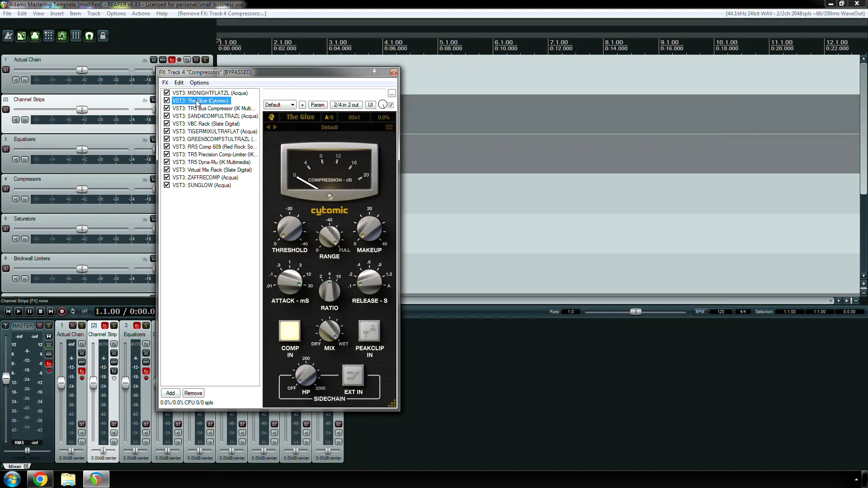This screenshot has height=488, width=868.
Task: Toggle the lock icon in the main toolbar
Action: (x=103, y=36)
